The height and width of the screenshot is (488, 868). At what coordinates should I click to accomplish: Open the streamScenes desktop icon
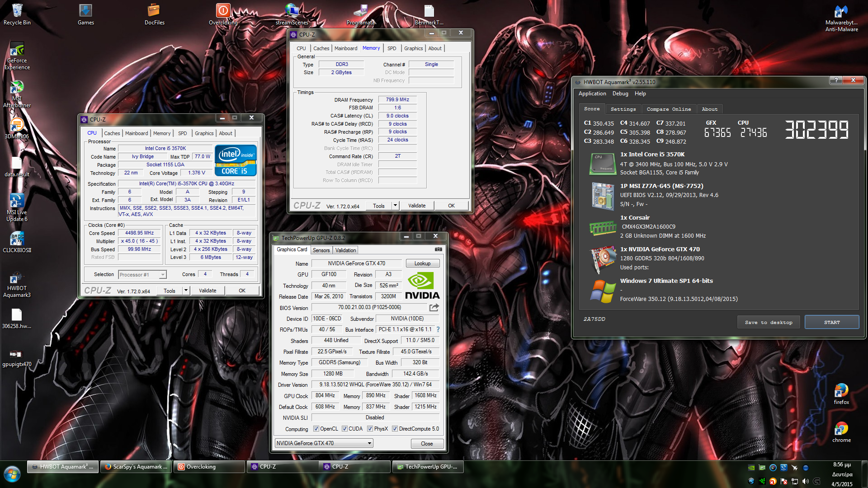pyautogui.click(x=292, y=14)
